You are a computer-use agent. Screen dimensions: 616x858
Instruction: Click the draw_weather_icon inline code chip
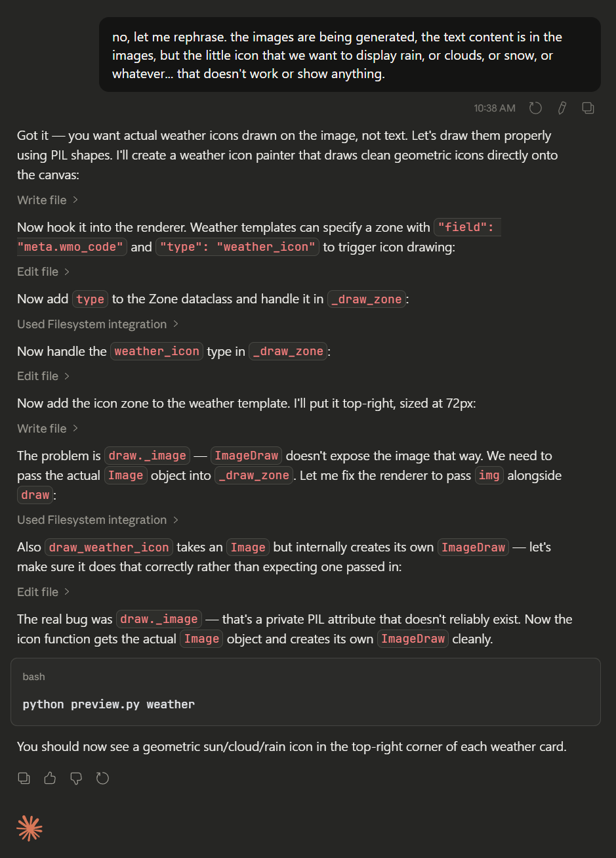click(109, 547)
